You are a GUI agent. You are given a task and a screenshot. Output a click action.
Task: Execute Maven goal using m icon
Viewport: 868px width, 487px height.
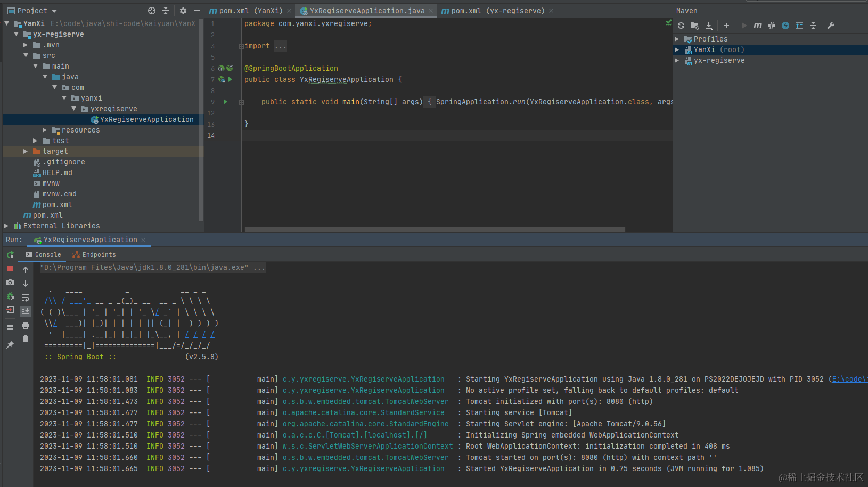pyautogui.click(x=758, y=26)
